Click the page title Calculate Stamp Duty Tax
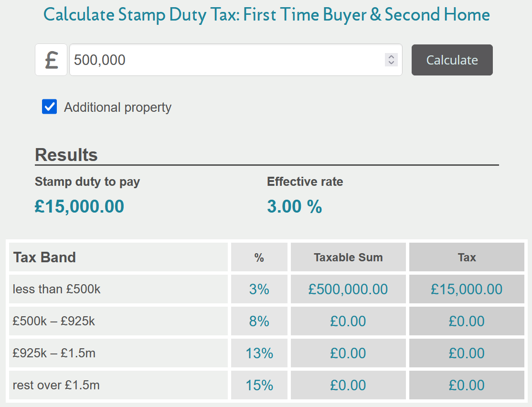 click(266, 14)
